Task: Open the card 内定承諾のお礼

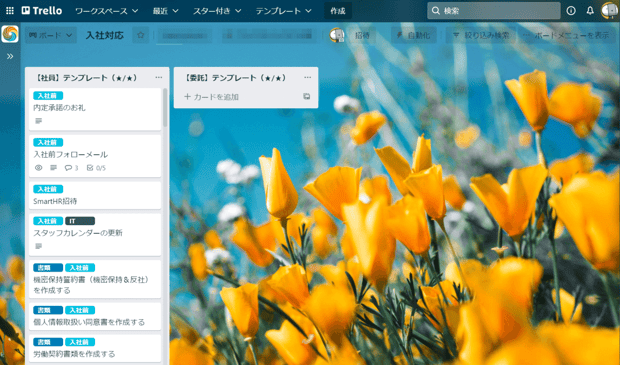Action: click(95, 109)
